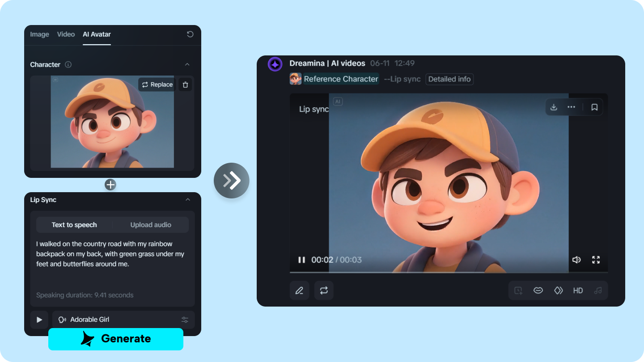The width and height of the screenshot is (644, 362).
Task: Collapse the Character section
Action: pyautogui.click(x=187, y=64)
